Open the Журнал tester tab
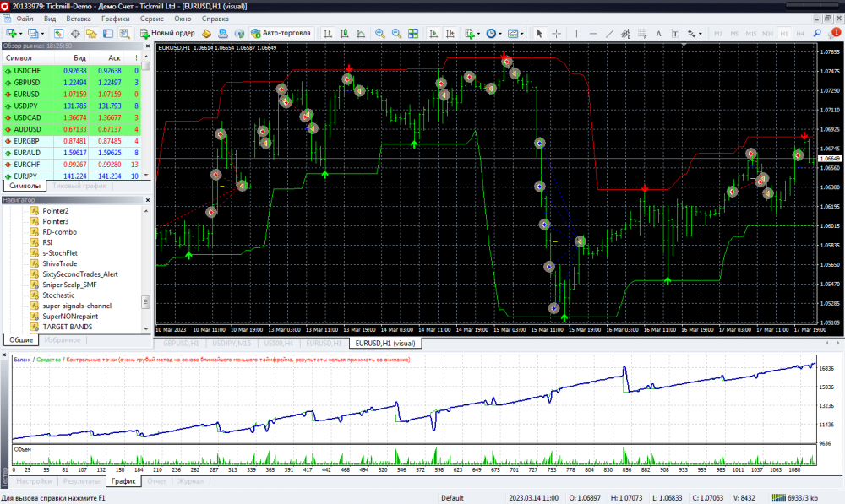Image resolution: width=845 pixels, height=504 pixels. click(190, 481)
